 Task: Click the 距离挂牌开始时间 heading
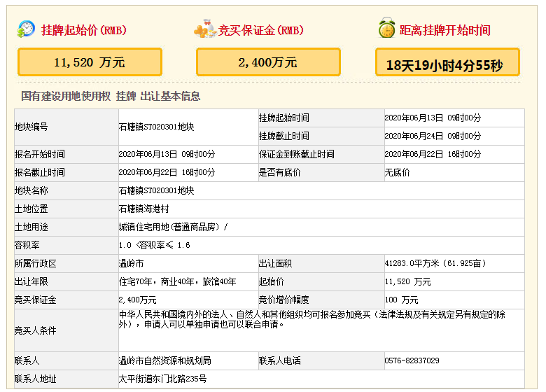(445, 30)
